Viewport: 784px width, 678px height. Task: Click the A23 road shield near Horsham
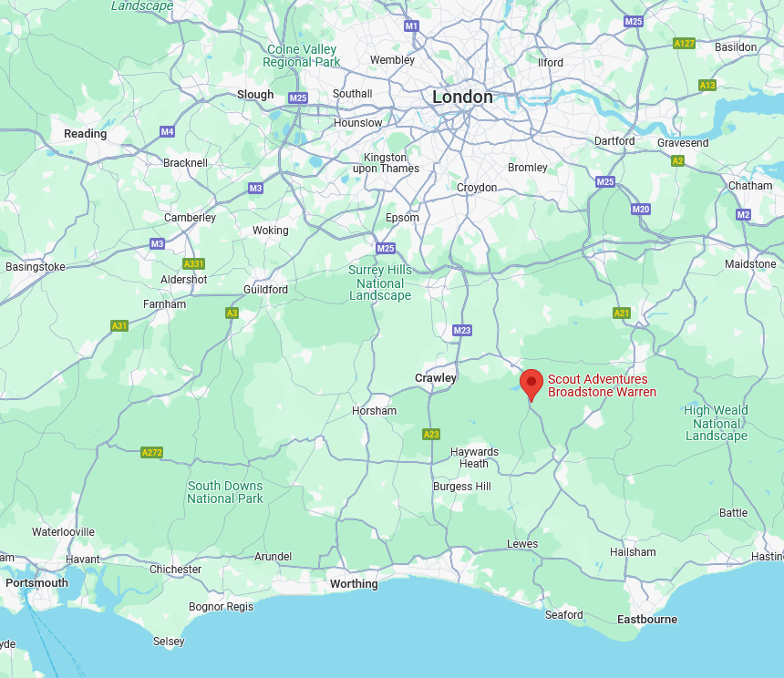click(x=431, y=434)
